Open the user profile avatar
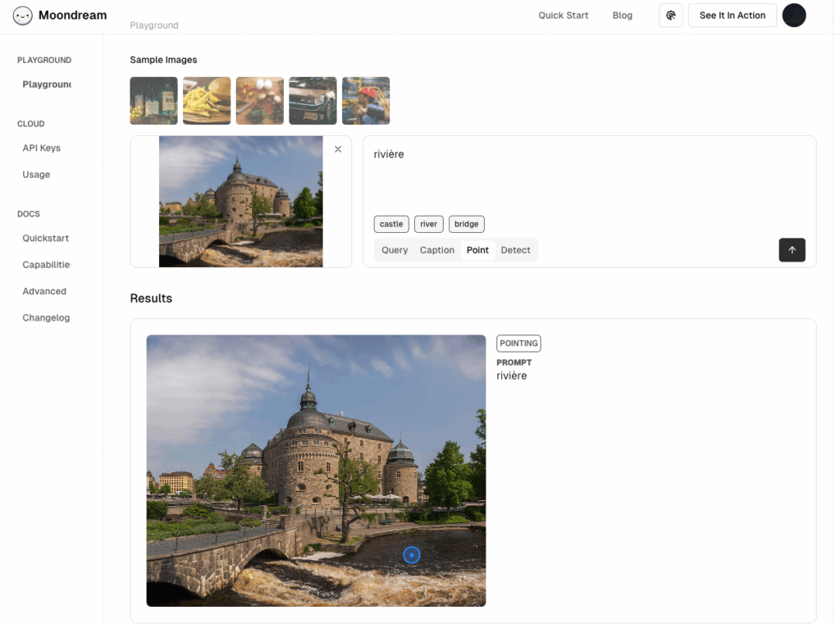840x624 pixels. coord(793,16)
